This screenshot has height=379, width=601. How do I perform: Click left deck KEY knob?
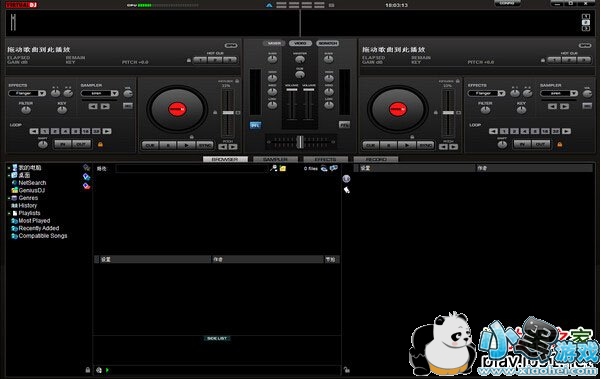point(62,110)
